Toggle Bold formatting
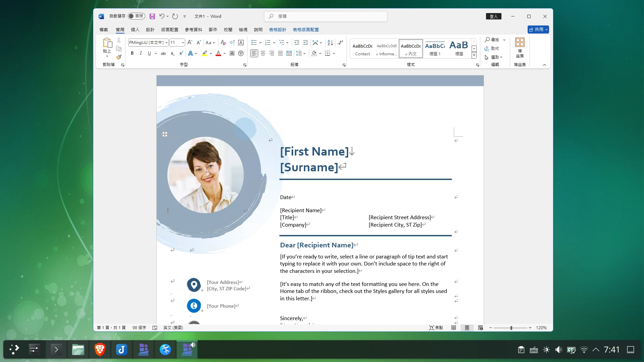This screenshot has height=362, width=644. 132,53
